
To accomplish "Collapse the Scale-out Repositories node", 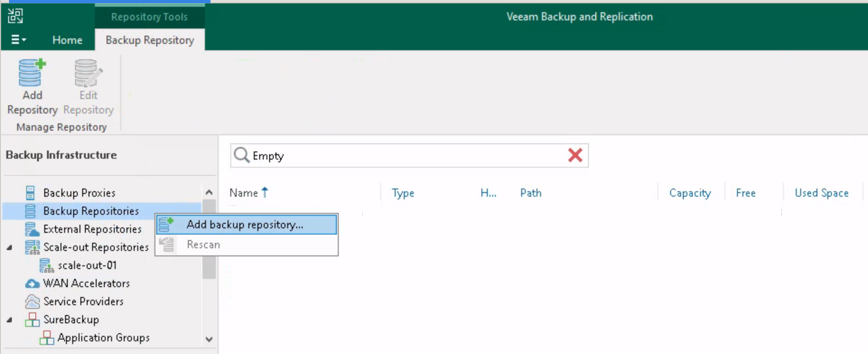I will pos(9,247).
